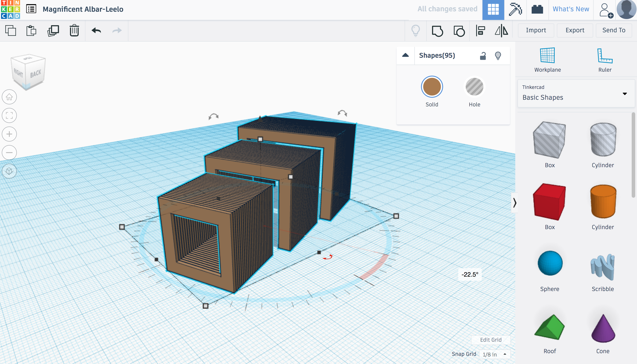Open the design list icon
Viewport: 637px width, 364px height.
31,9
